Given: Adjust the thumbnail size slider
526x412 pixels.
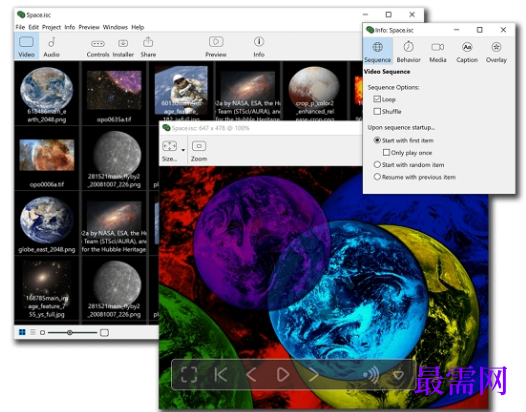Looking at the screenshot, I should (69, 332).
